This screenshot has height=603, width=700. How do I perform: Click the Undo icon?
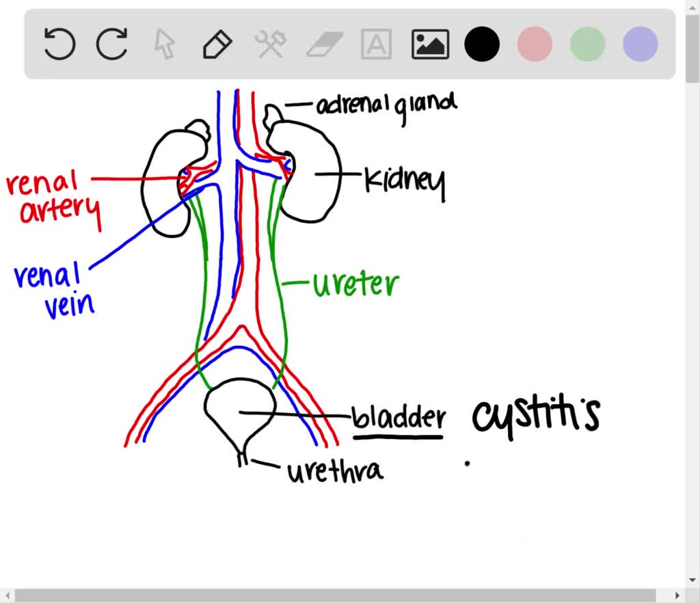[x=59, y=44]
